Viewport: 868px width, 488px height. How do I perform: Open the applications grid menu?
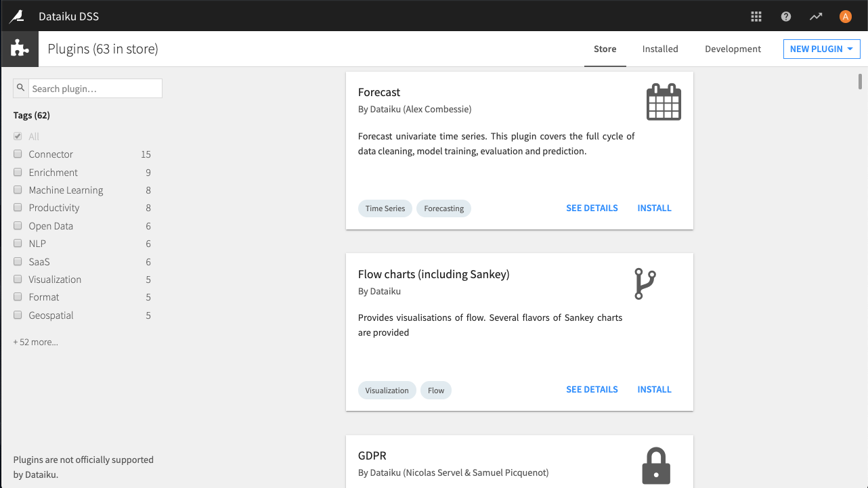click(756, 16)
